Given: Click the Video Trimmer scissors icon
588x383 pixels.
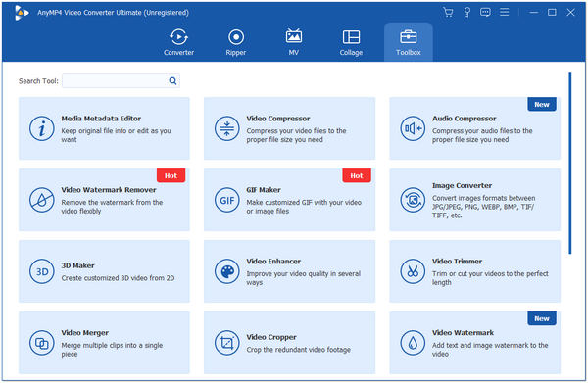Looking at the screenshot, I should (413, 271).
